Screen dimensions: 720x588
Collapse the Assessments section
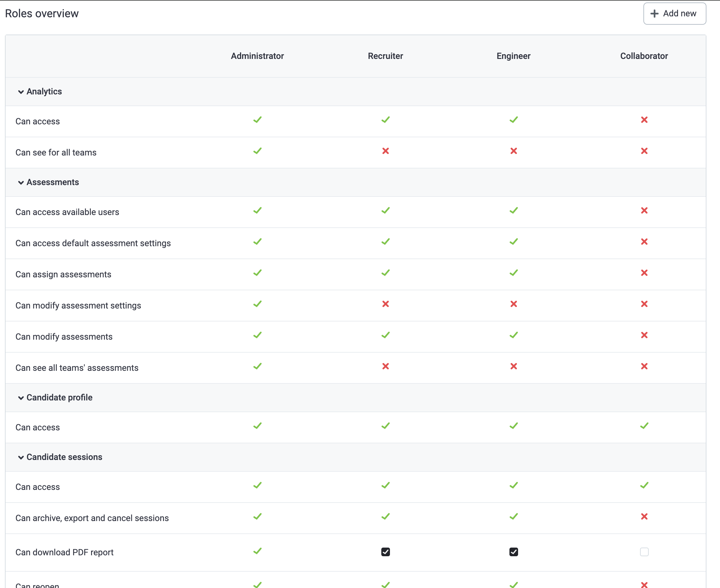[x=21, y=183]
